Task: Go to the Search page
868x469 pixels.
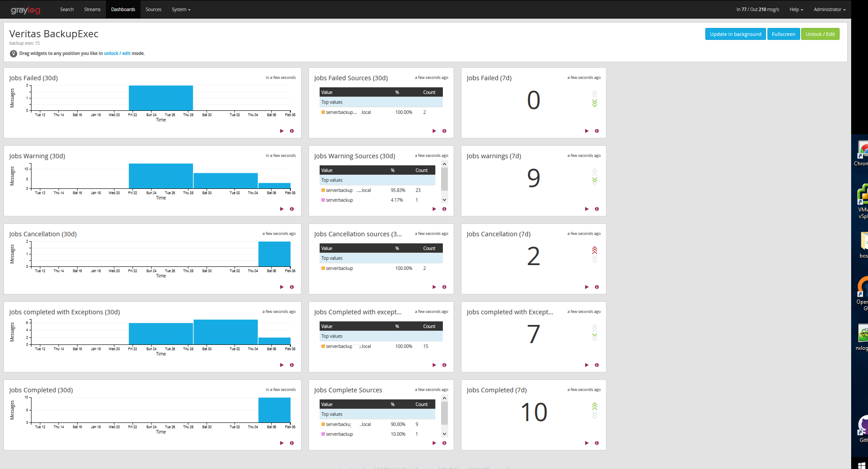Action: [67, 9]
